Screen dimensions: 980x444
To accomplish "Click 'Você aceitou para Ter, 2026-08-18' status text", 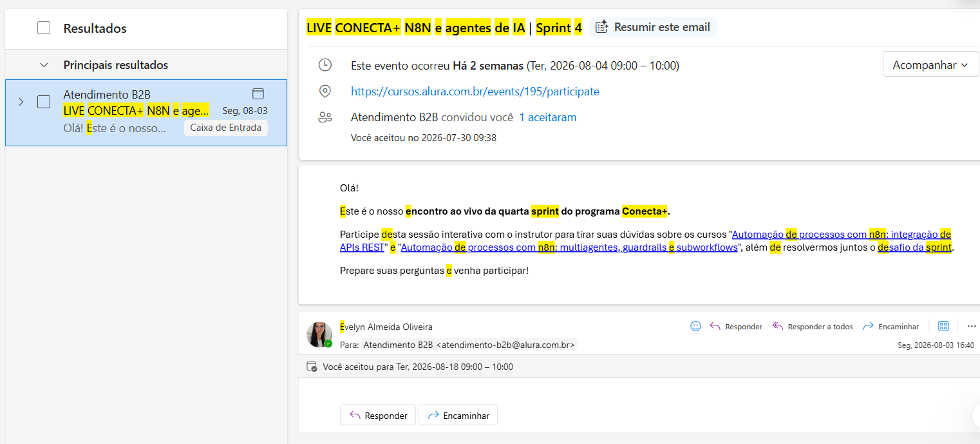I will coord(418,367).
